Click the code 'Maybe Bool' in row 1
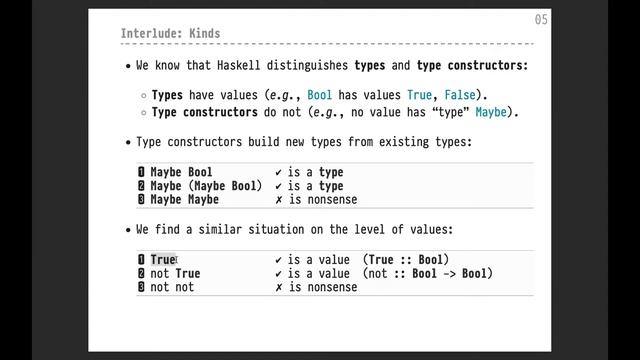This screenshot has width=640, height=360. coord(181,172)
